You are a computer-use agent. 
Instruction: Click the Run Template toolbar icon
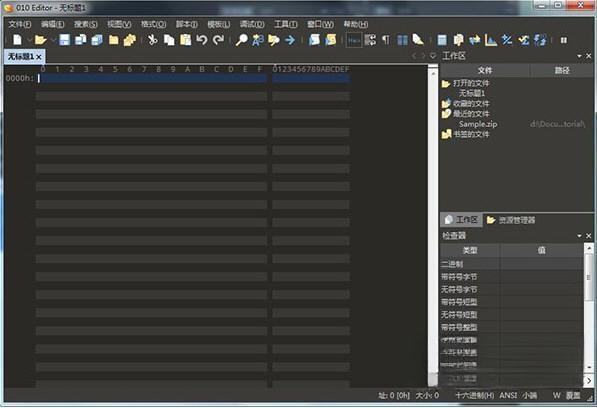tap(330, 40)
